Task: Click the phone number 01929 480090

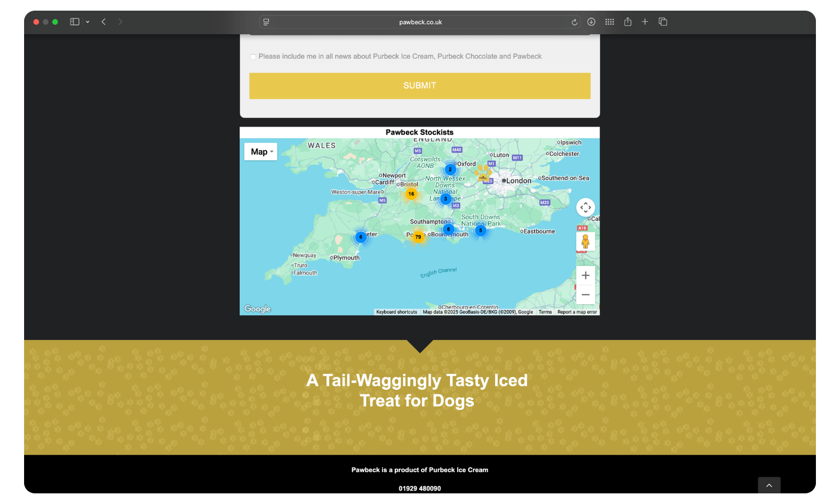Action: pos(420,488)
